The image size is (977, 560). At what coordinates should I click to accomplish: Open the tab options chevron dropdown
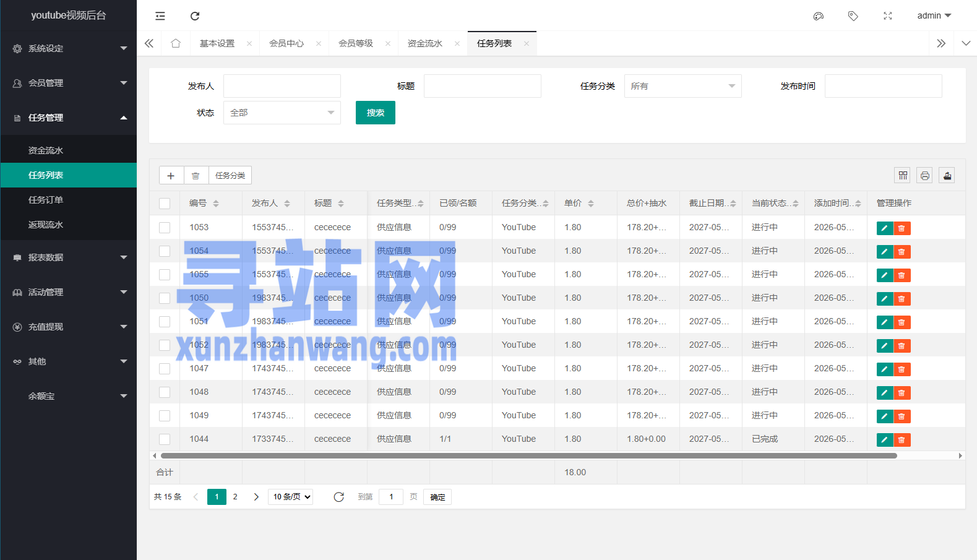[x=966, y=43]
